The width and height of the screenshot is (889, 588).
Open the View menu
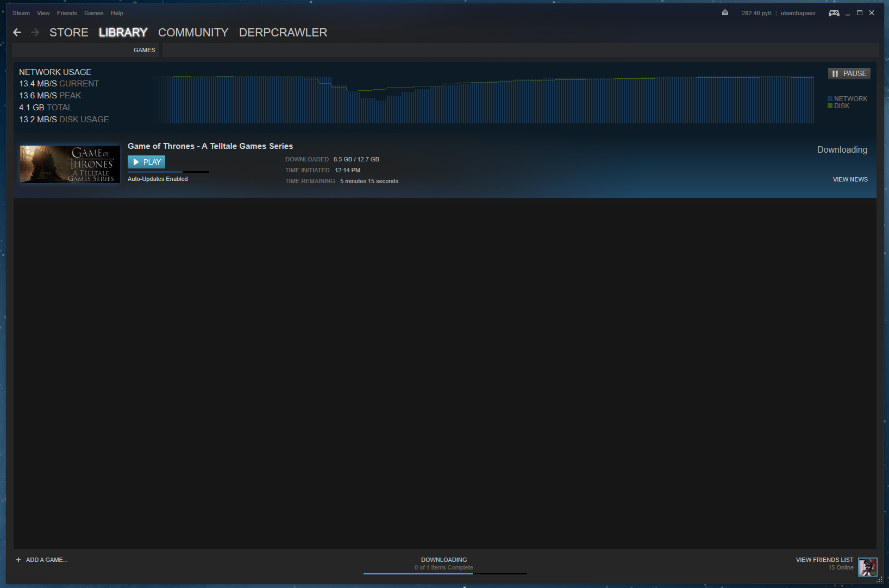43,13
